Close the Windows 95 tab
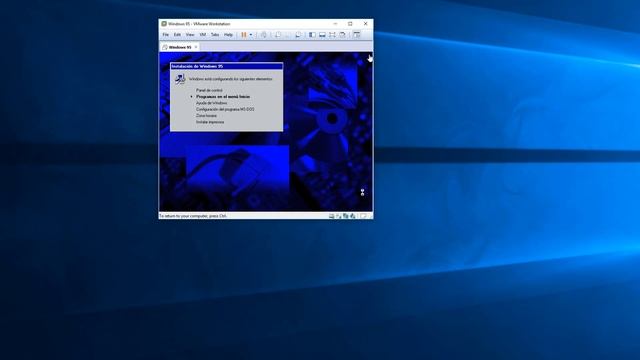640x360 pixels. (196, 47)
